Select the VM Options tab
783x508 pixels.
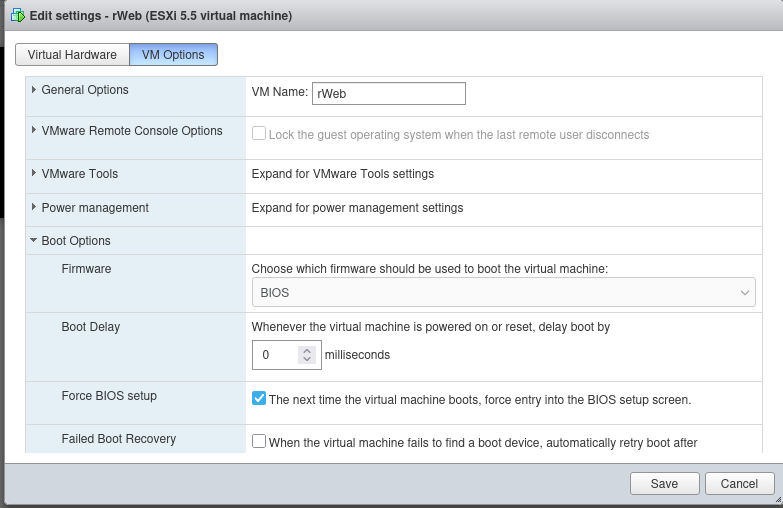[x=173, y=54]
